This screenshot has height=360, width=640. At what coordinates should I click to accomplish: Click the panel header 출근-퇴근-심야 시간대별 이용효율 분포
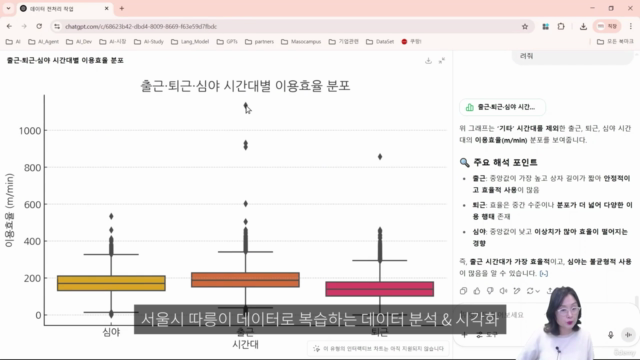click(x=65, y=60)
